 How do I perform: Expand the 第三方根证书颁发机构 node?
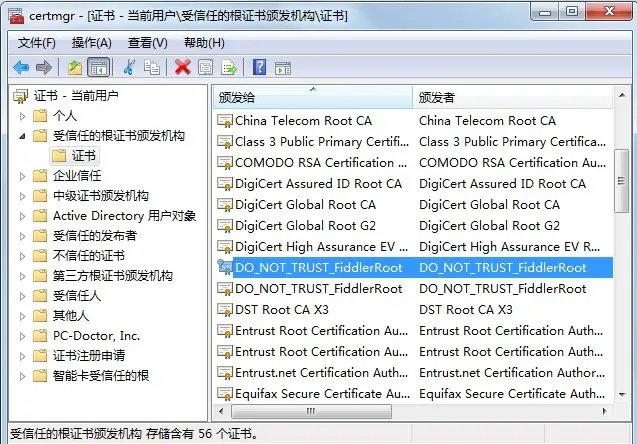point(22,276)
